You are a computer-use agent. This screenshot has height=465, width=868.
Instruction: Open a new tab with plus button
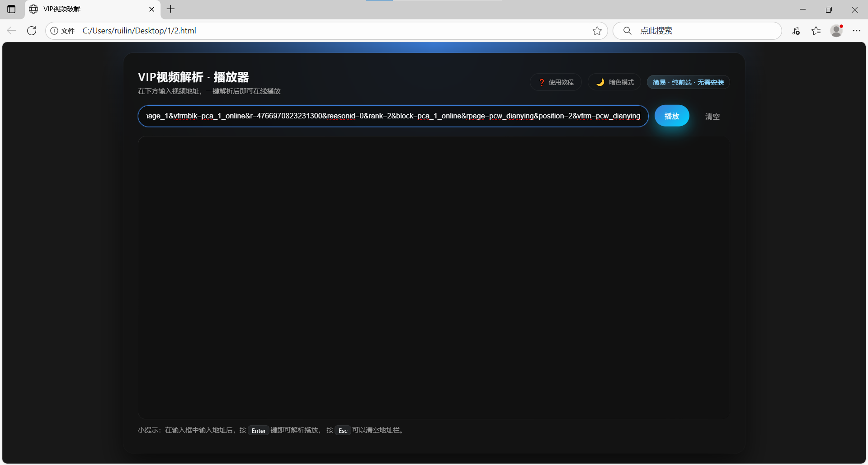170,9
